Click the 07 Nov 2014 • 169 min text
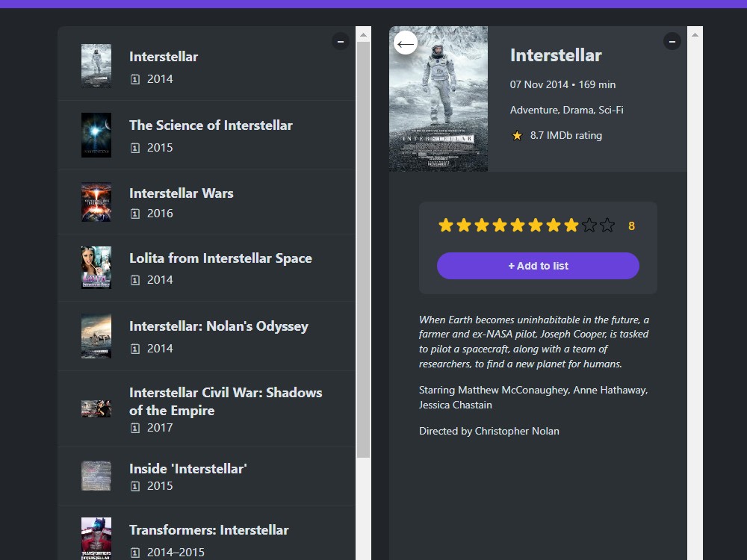This screenshot has width=747, height=560. coord(562,85)
